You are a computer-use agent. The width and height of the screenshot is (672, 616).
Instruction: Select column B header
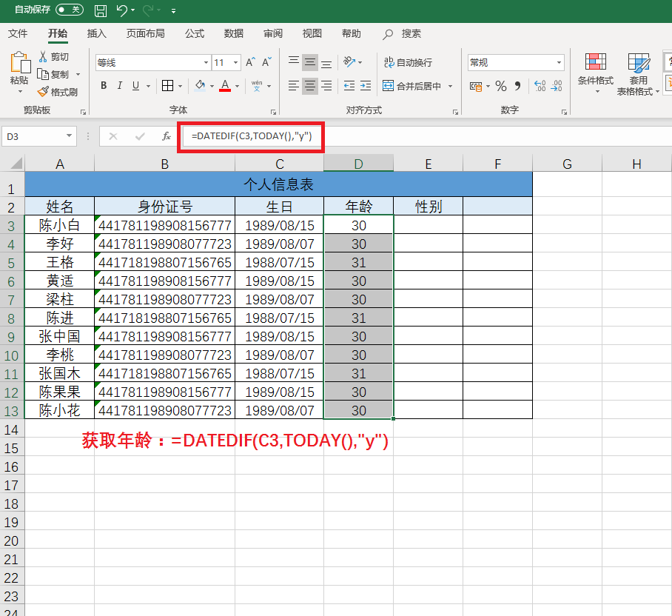coord(164,164)
